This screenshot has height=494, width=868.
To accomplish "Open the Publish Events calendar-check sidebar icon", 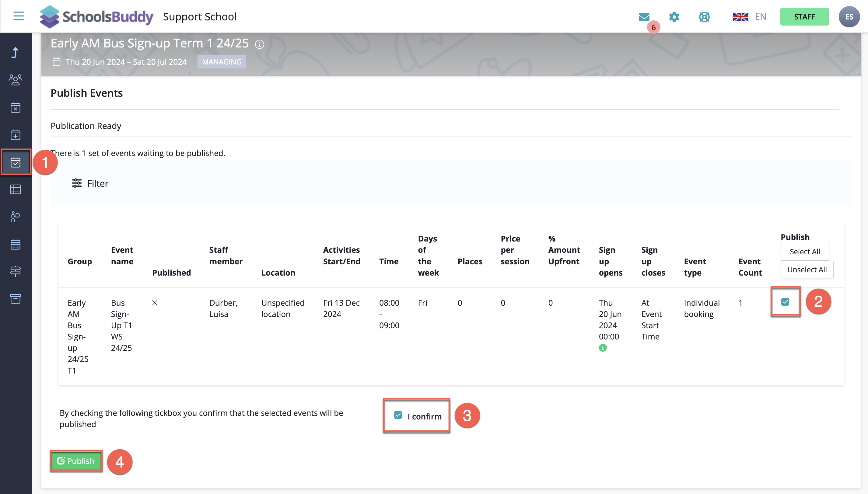I will pos(15,162).
